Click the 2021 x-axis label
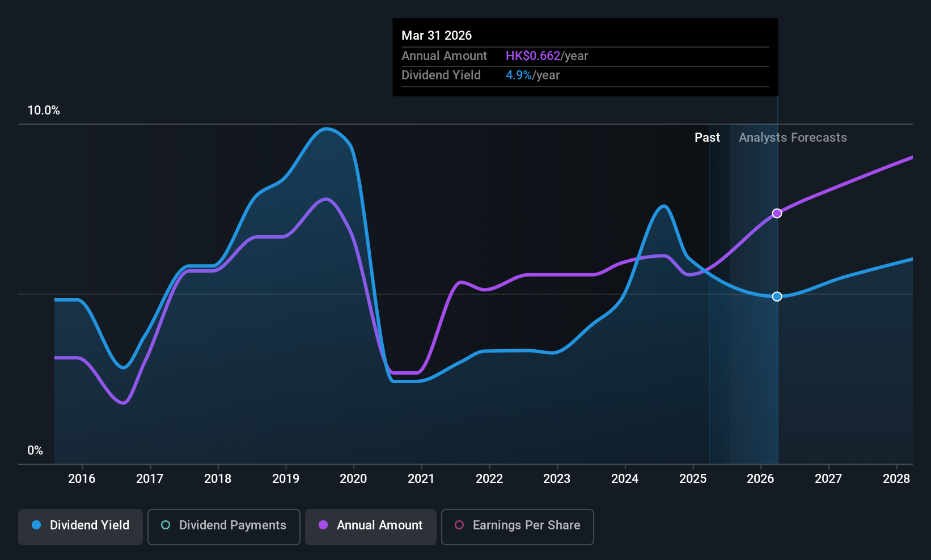 421,478
